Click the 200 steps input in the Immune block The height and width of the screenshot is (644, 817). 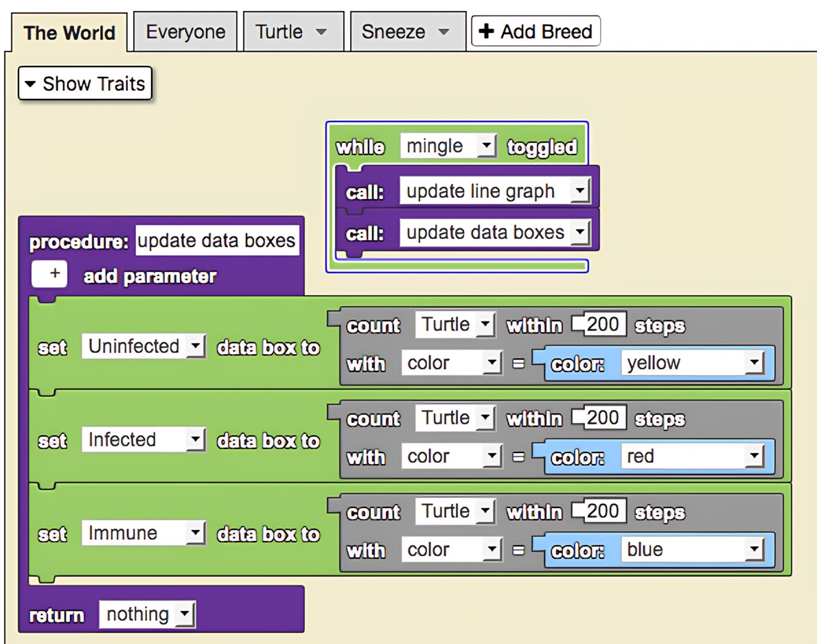[x=598, y=511]
